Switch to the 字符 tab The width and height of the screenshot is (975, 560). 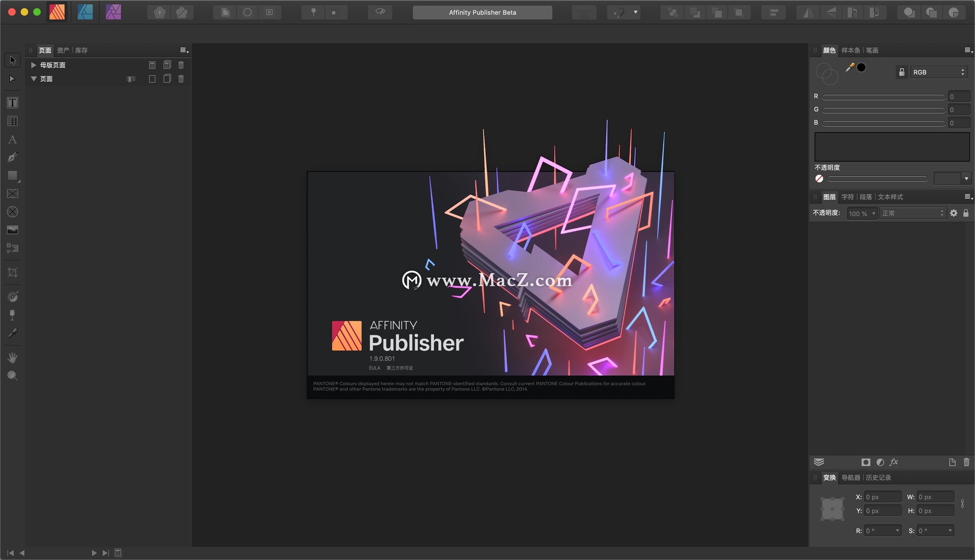point(848,197)
